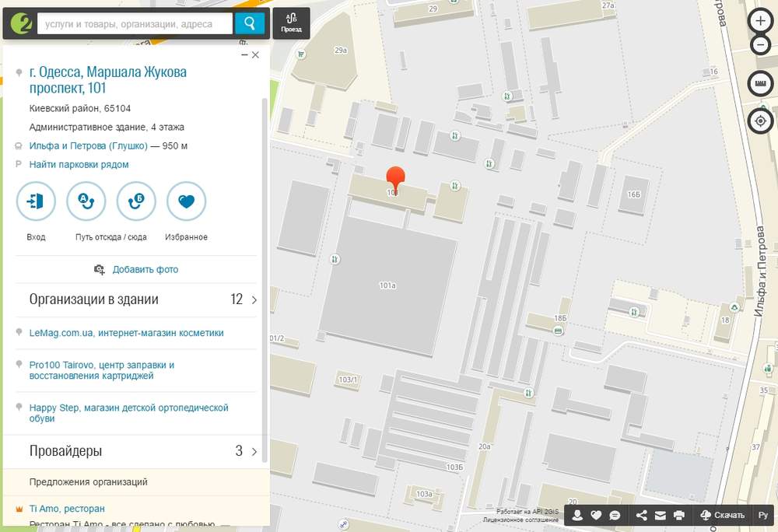Expand the Провайдеры section
This screenshot has height=532, width=778.
(x=136, y=450)
